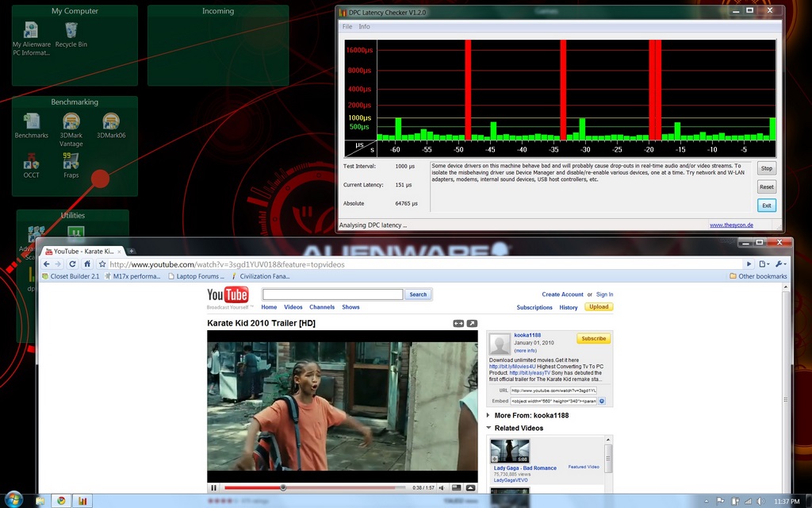Viewport: 812px width, 508px height.
Task: Click the yellow Upload button
Action: coord(599,307)
